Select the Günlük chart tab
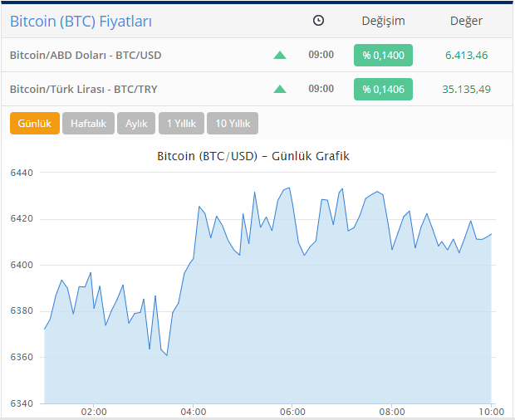 tap(35, 124)
